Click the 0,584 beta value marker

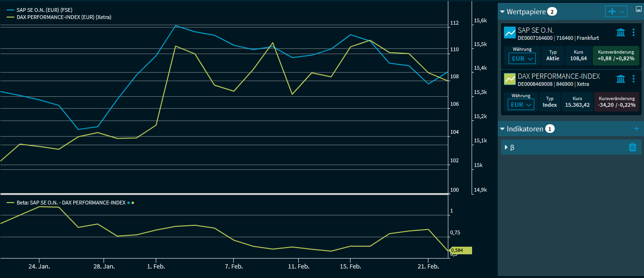(x=460, y=250)
